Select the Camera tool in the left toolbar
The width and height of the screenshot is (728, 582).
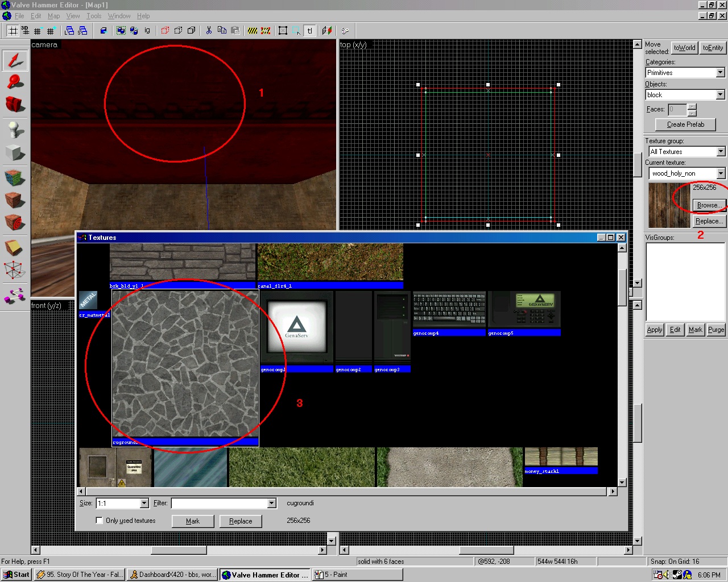coord(15,105)
